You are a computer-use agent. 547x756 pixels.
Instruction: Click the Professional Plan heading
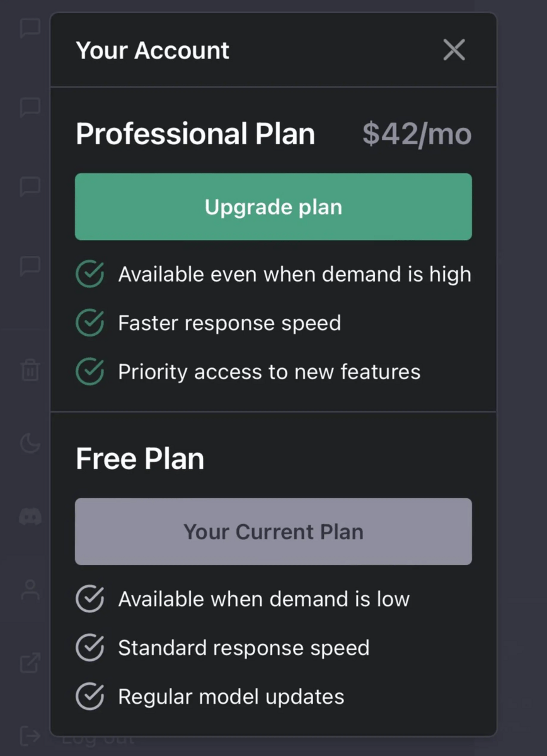(195, 134)
